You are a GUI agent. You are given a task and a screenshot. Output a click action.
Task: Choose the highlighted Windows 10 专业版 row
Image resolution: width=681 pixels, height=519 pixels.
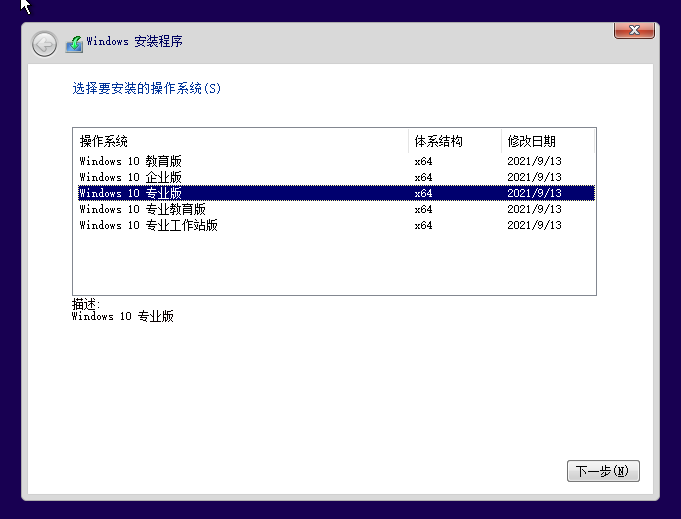click(x=131, y=193)
